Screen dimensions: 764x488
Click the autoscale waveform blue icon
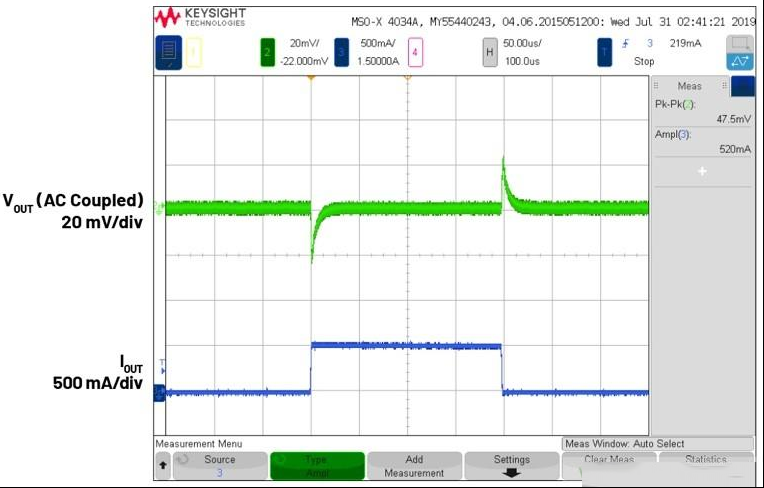(x=740, y=61)
